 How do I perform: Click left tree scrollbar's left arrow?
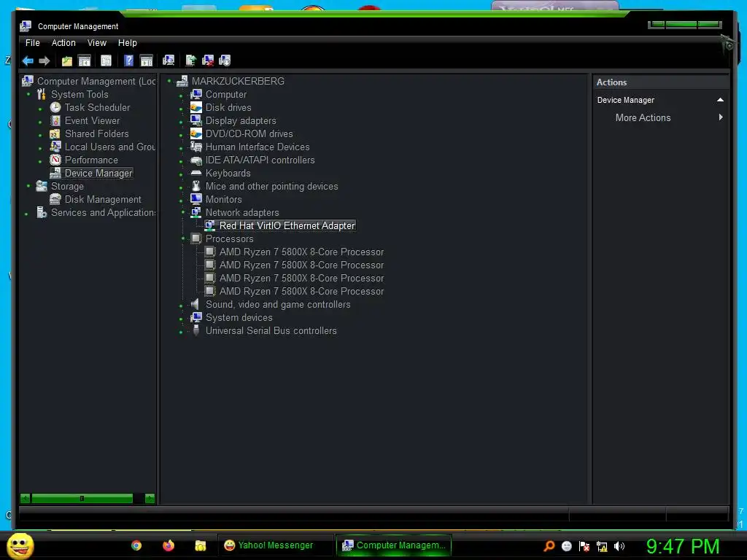coord(26,499)
